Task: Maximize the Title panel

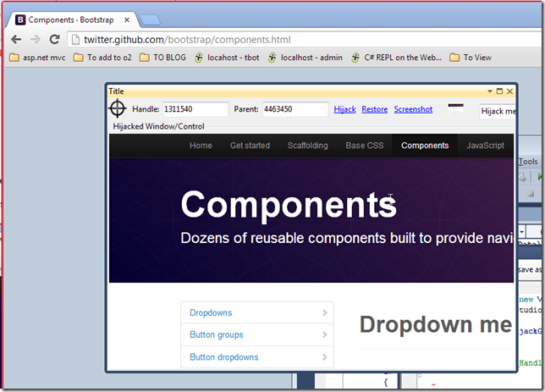Action: coord(499,91)
